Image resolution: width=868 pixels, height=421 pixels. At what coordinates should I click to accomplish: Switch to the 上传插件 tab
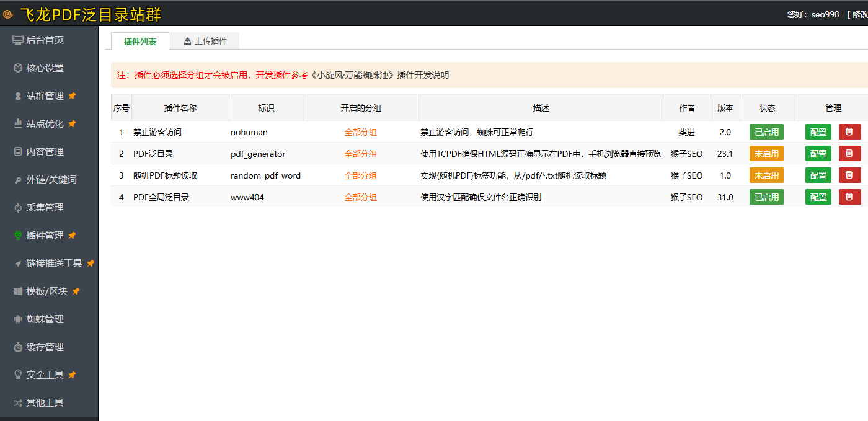[205, 41]
